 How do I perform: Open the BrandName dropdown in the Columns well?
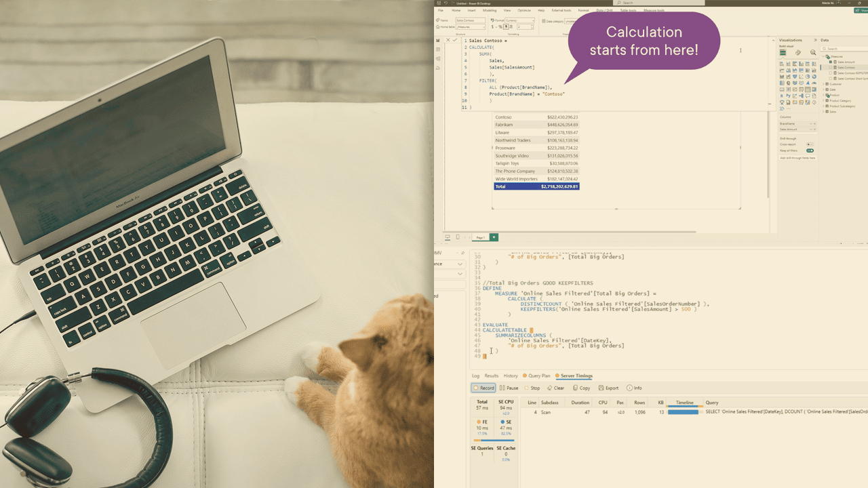click(x=810, y=123)
